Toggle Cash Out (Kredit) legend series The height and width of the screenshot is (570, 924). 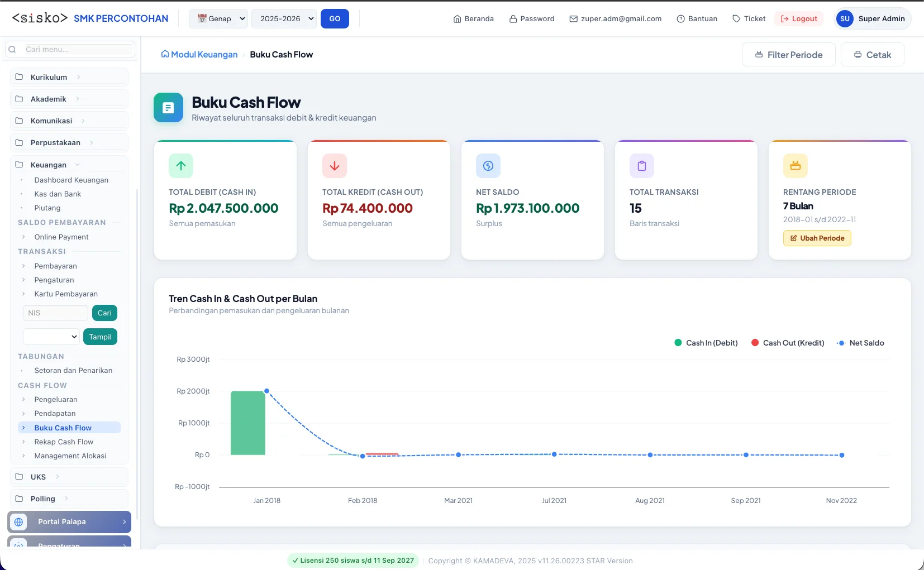click(788, 343)
